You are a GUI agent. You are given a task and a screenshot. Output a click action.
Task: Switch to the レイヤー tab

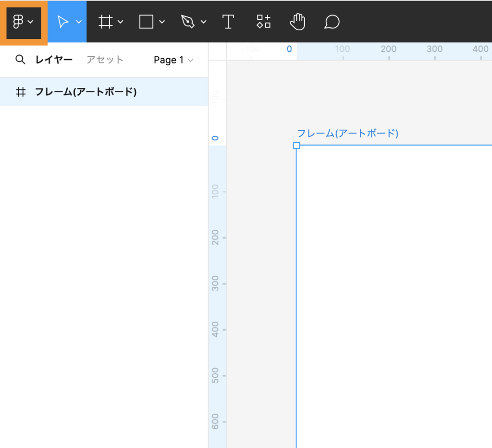point(54,60)
